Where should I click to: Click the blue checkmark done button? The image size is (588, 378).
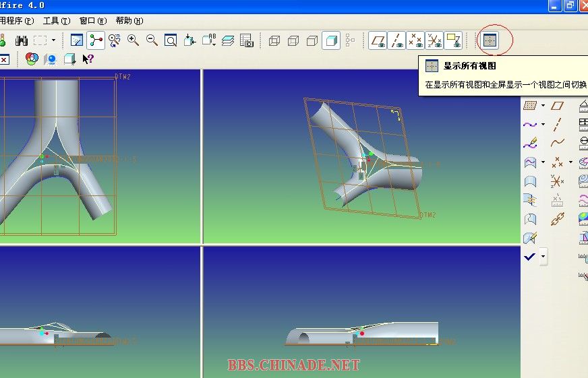(530, 257)
